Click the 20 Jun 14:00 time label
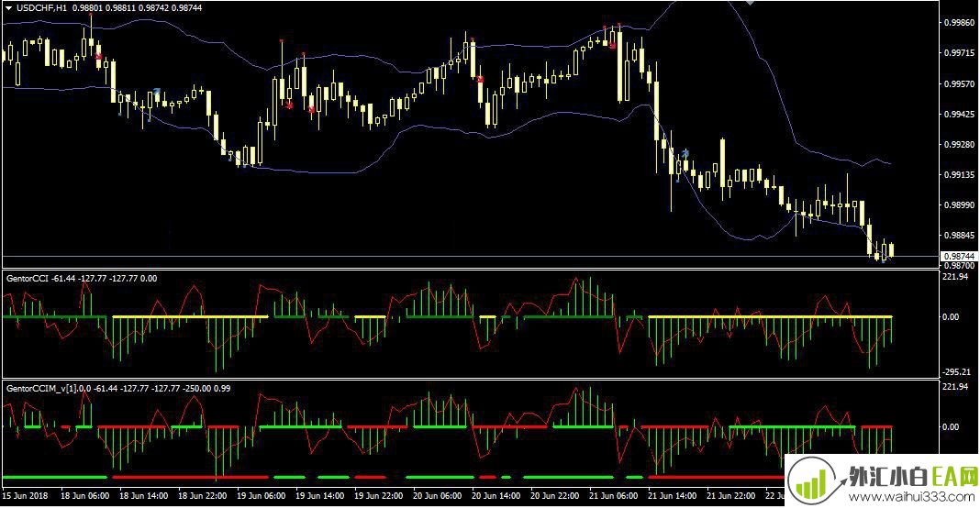 (x=496, y=495)
